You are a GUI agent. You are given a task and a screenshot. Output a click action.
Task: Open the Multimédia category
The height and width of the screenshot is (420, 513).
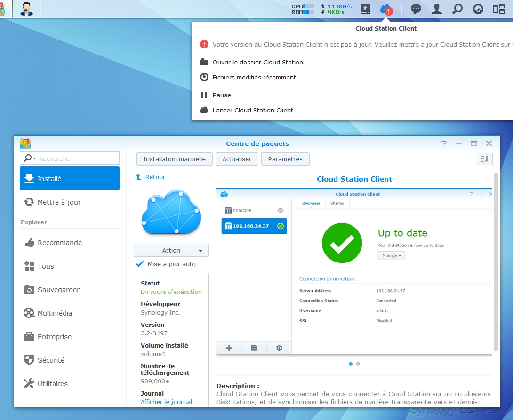coord(70,313)
